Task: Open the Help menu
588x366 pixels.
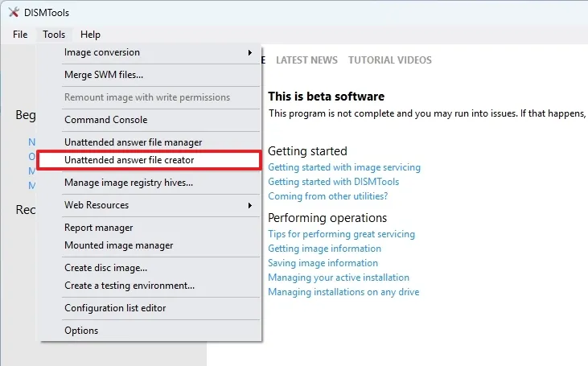Action: [x=90, y=35]
